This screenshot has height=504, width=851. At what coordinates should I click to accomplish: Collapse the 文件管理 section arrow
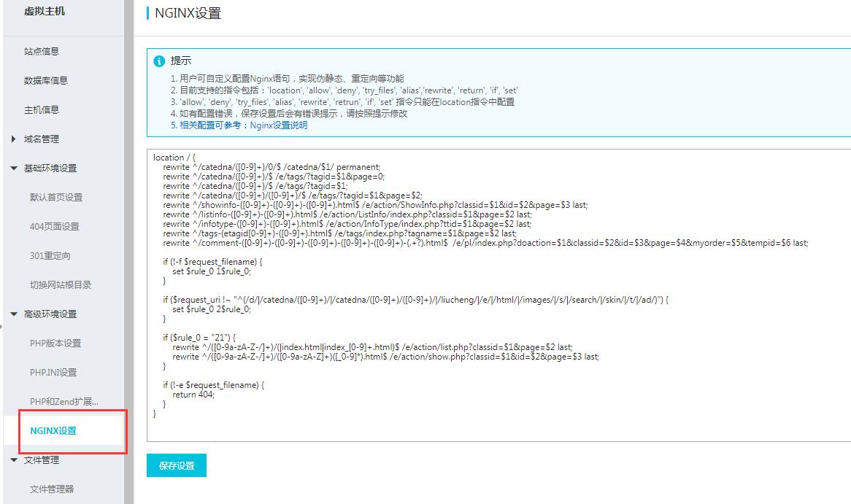click(x=14, y=460)
